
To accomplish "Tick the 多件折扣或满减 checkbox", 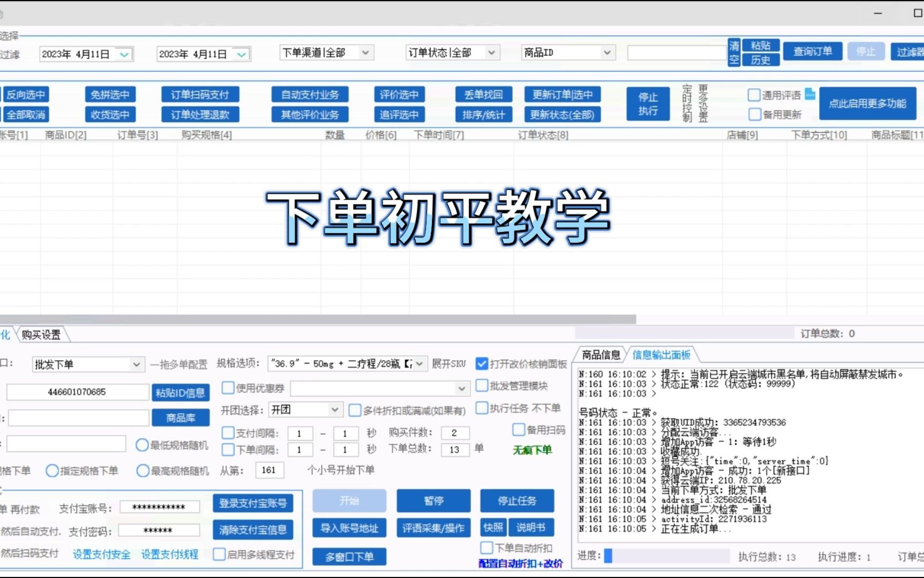I will [355, 410].
